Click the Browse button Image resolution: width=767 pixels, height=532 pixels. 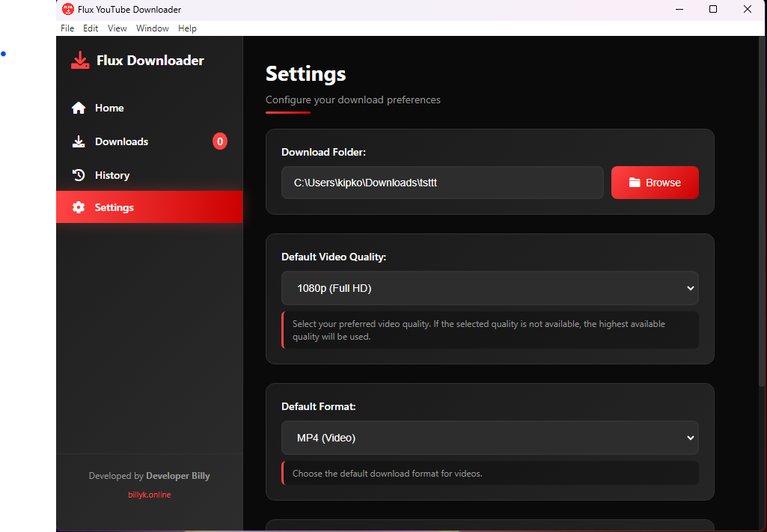[655, 183]
